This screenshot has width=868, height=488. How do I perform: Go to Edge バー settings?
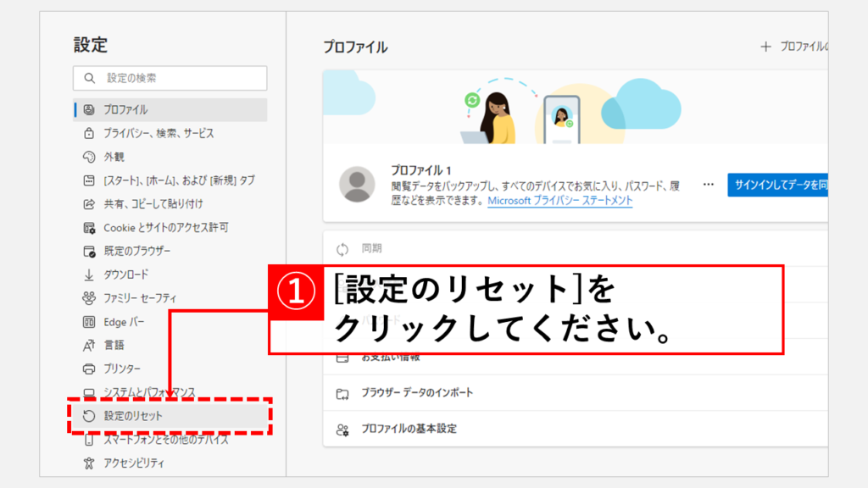click(124, 322)
